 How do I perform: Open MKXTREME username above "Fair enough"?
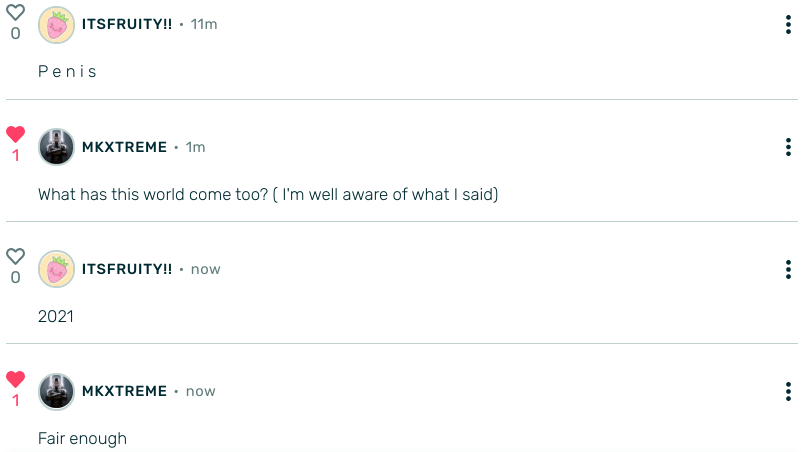click(x=124, y=391)
